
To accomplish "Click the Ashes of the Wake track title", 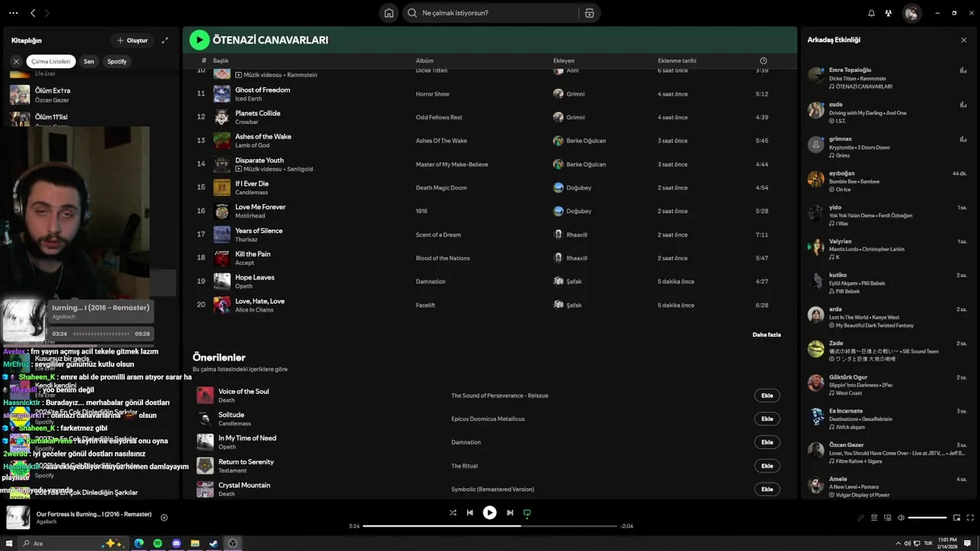I will pos(263,136).
